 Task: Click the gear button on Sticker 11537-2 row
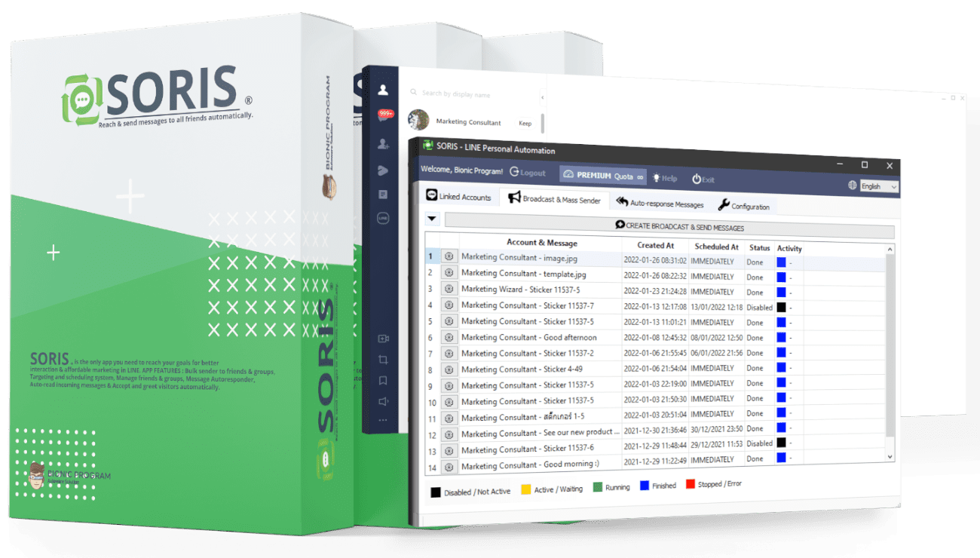tap(449, 354)
